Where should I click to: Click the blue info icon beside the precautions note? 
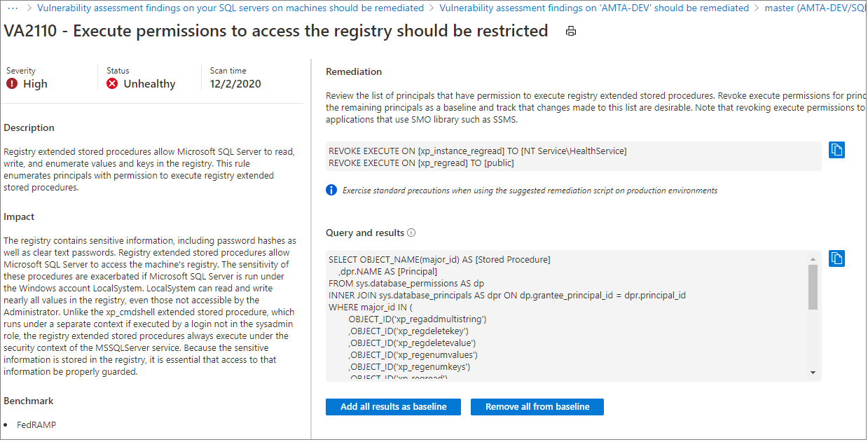(x=332, y=190)
